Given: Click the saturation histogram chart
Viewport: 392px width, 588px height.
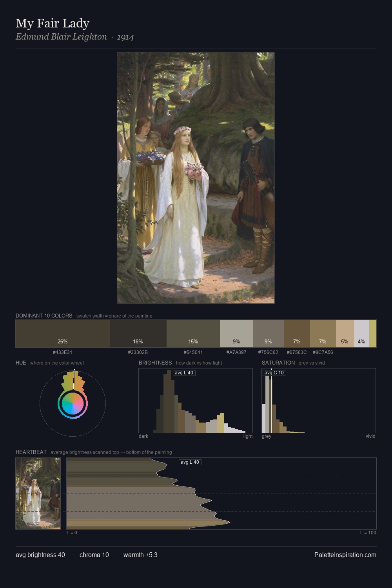Looking at the screenshot, I should 319,401.
